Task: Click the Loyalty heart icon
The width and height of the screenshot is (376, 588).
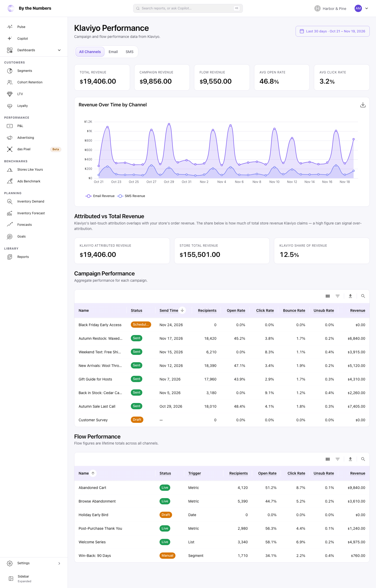Action: (10, 106)
